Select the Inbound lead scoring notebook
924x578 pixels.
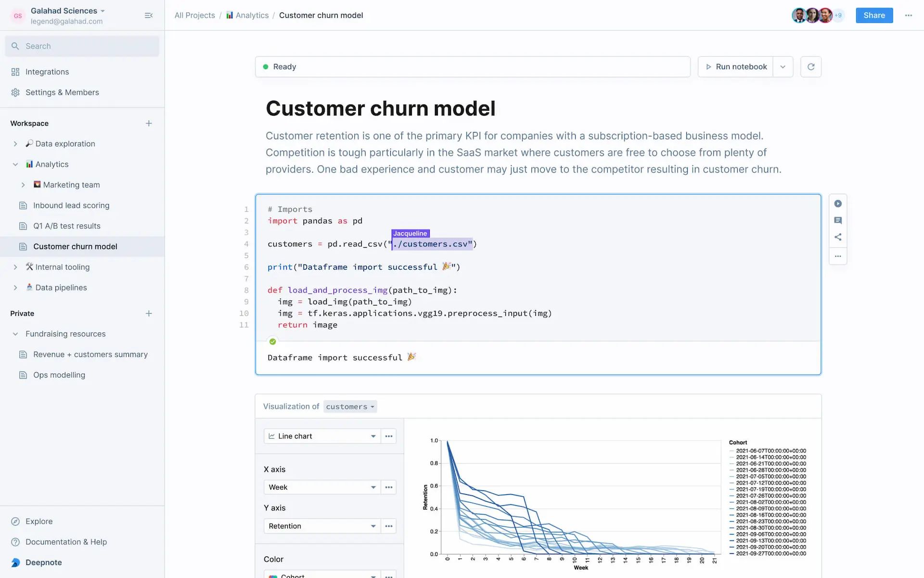pos(71,205)
